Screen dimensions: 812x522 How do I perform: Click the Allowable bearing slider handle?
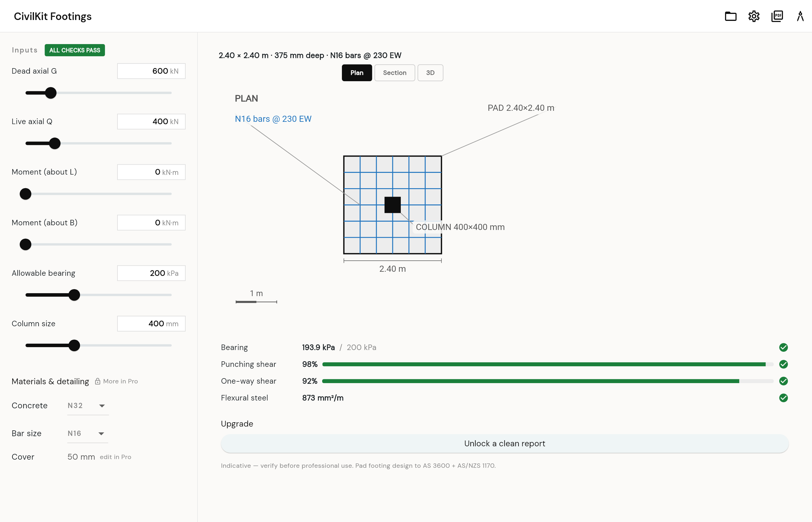(74, 295)
